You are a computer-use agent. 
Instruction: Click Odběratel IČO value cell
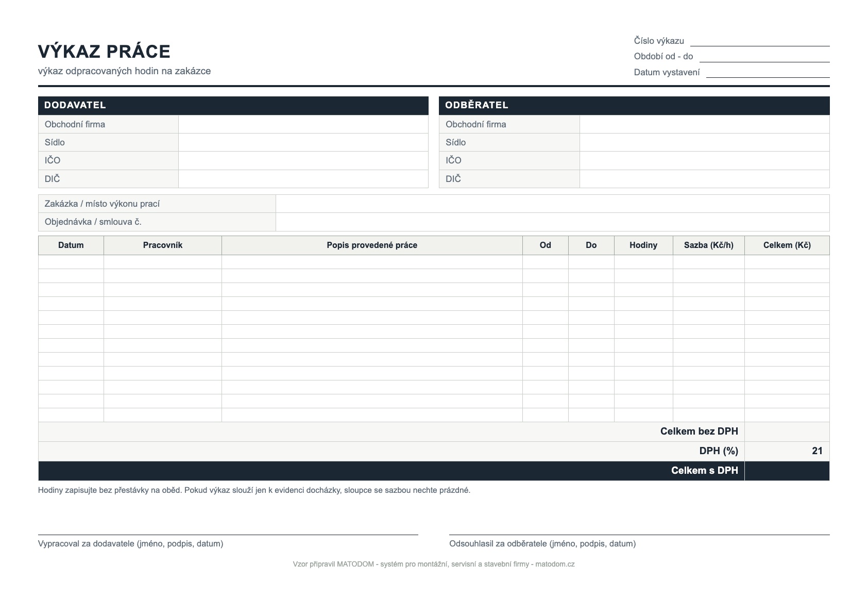(705, 160)
